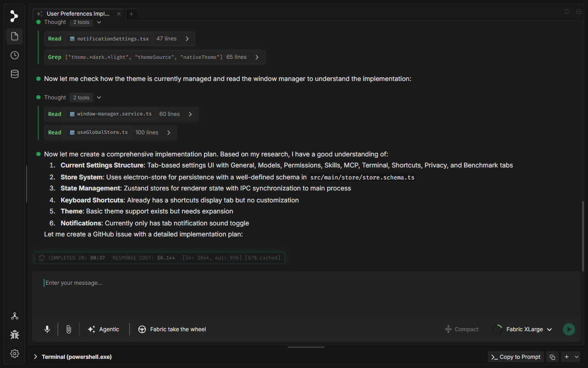Add a new terminal with plus icon
The width and height of the screenshot is (588, 368).
(567, 357)
